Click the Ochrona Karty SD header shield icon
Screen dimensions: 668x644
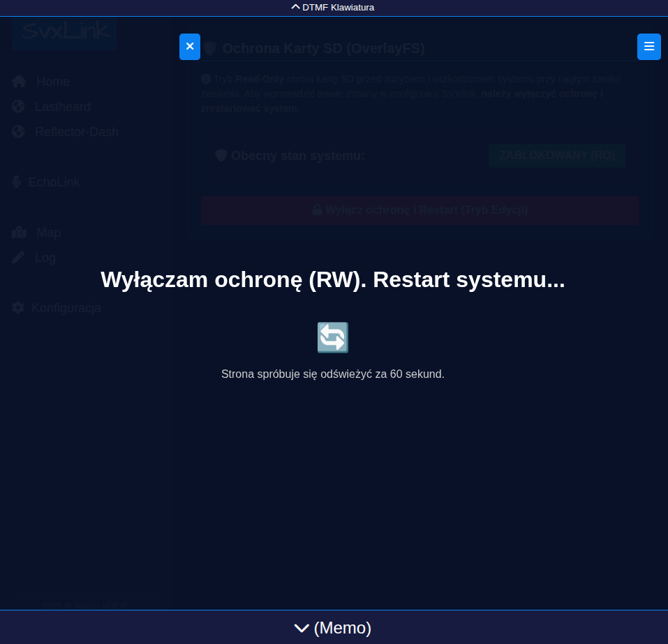click(210, 49)
